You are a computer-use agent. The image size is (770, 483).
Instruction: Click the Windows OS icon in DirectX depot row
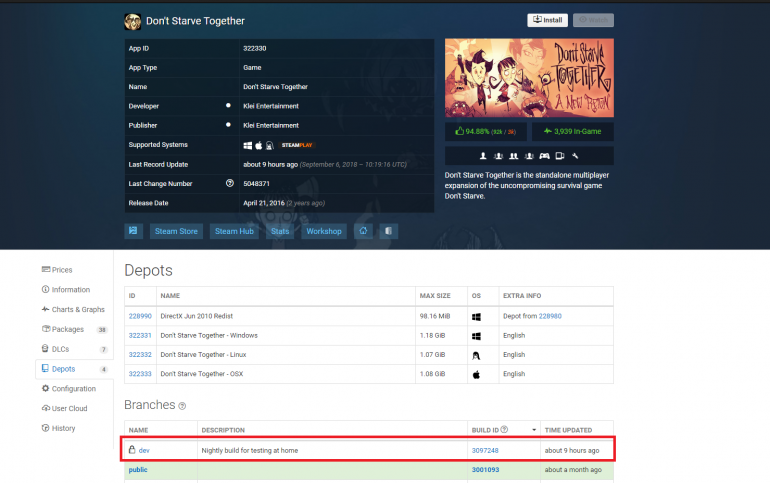(x=476, y=317)
